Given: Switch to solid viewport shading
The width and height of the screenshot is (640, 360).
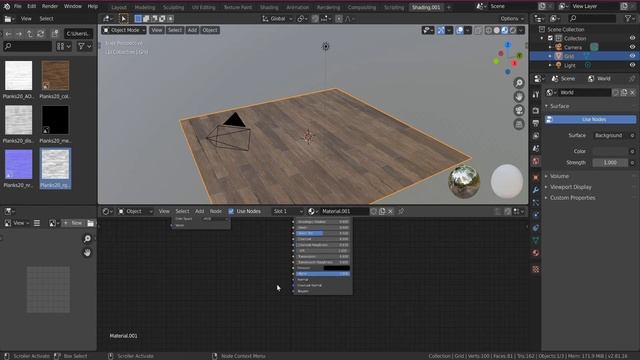Looking at the screenshot, I should (x=497, y=30).
